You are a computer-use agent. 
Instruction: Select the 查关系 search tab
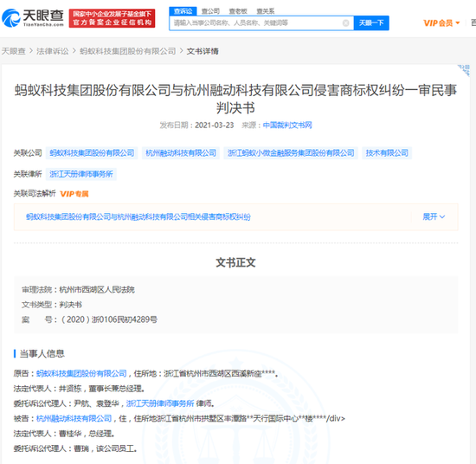coord(266,11)
